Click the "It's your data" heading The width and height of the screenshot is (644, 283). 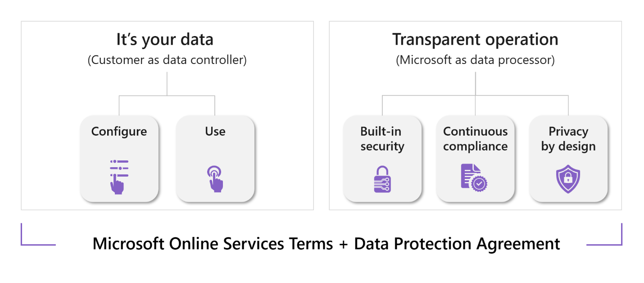165,40
